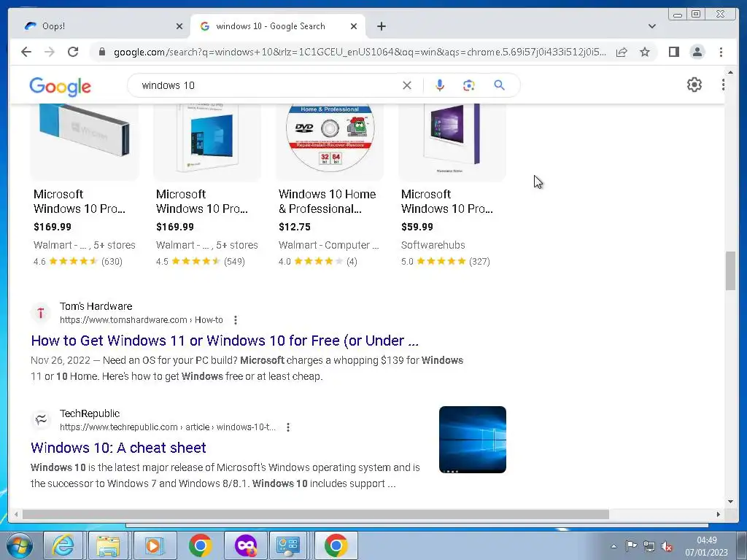Click the address bar URL

pyautogui.click(x=360, y=52)
